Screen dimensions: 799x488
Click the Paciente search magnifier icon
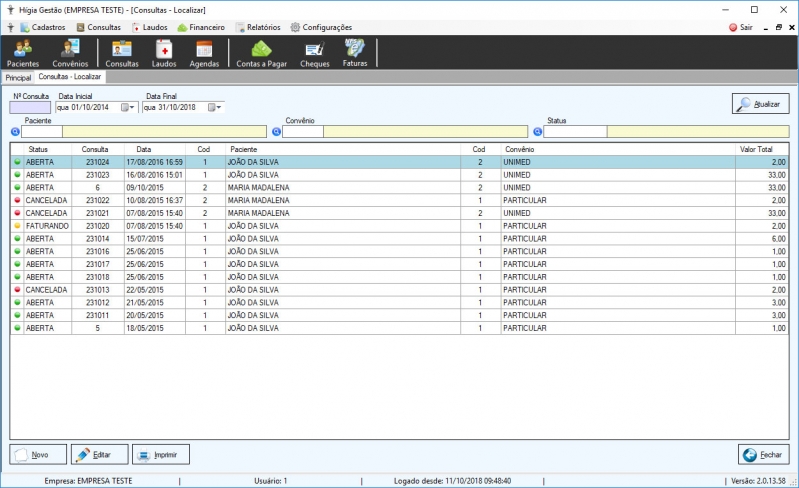point(15,132)
